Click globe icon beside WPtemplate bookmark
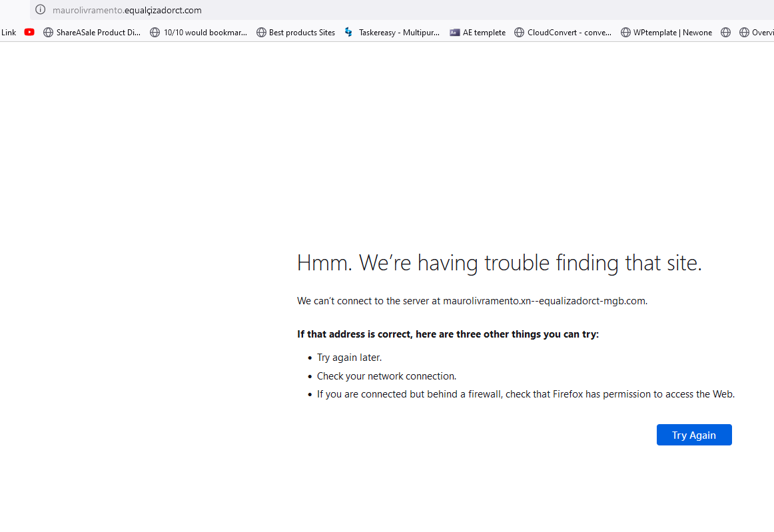 click(625, 33)
